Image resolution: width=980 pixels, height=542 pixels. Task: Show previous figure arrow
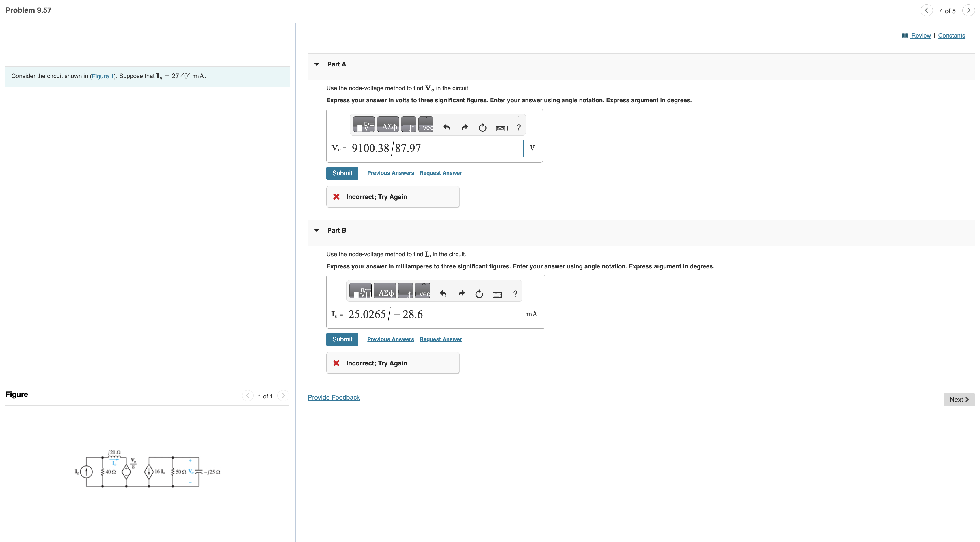[248, 396]
